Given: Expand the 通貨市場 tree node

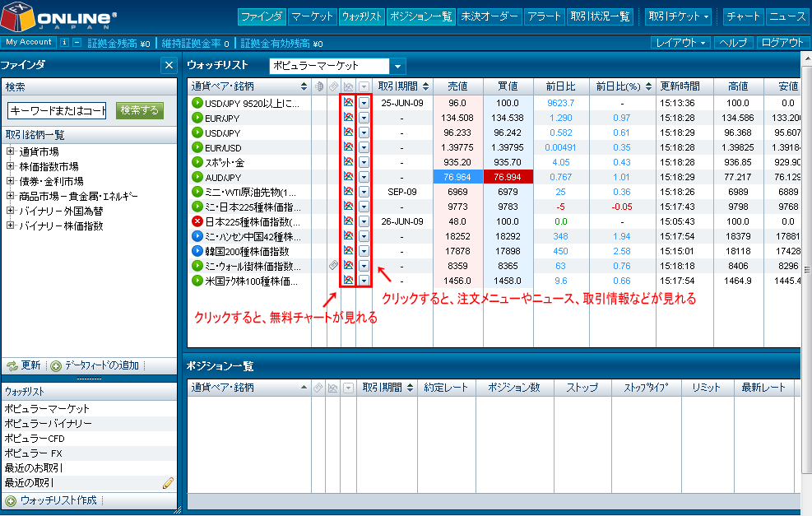Looking at the screenshot, I should [x=10, y=151].
